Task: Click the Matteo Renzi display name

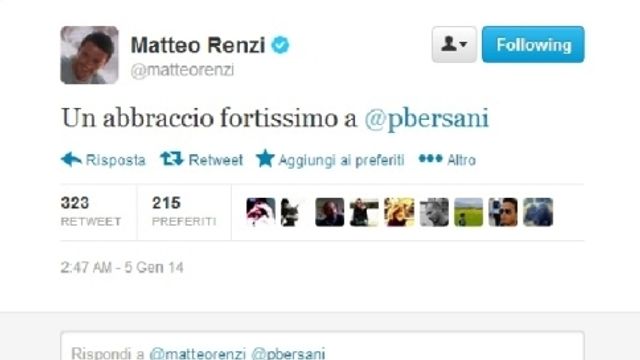Action: point(198,45)
